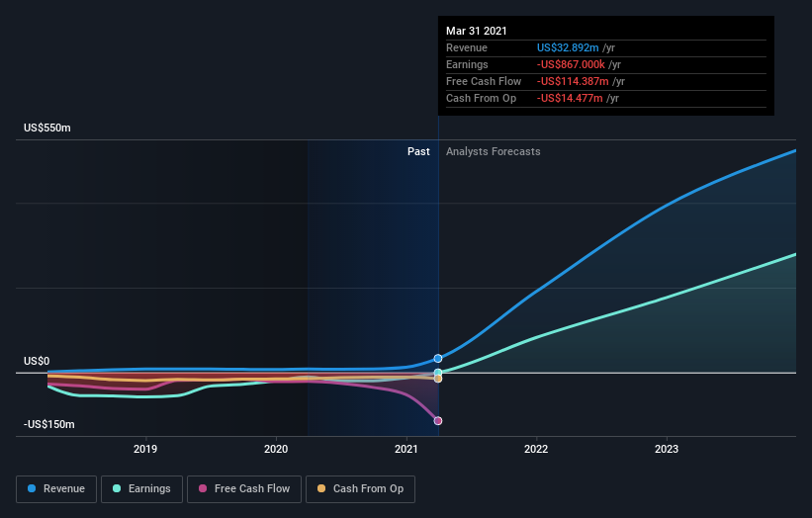Click the Past section label
Image resolution: width=812 pixels, height=518 pixels.
click(x=418, y=151)
